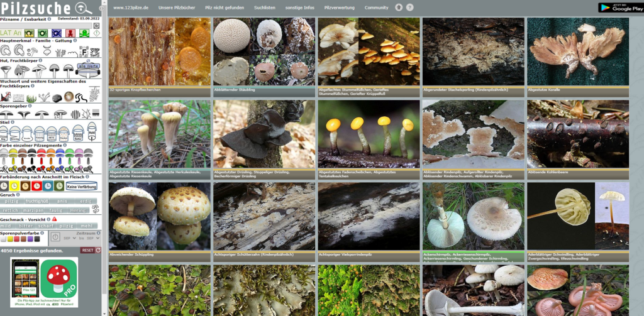Open the first SEP month dropdown
This screenshot has height=316, width=644.
pos(69,239)
